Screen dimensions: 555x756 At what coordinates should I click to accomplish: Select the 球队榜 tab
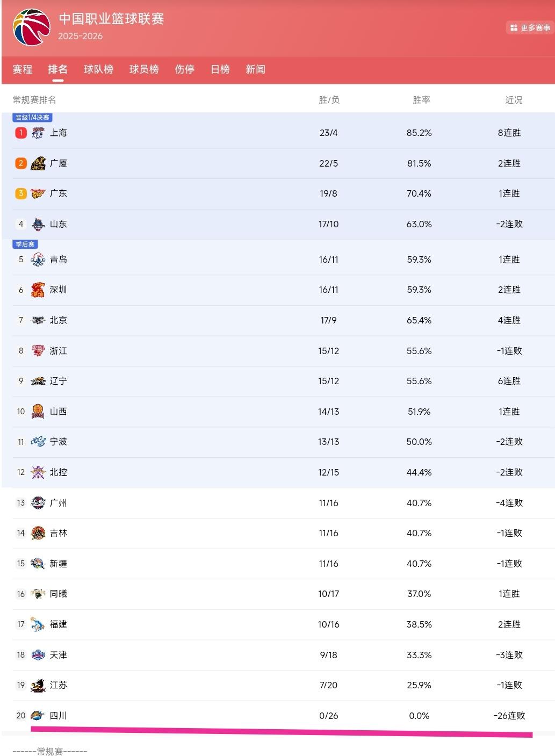(x=98, y=69)
